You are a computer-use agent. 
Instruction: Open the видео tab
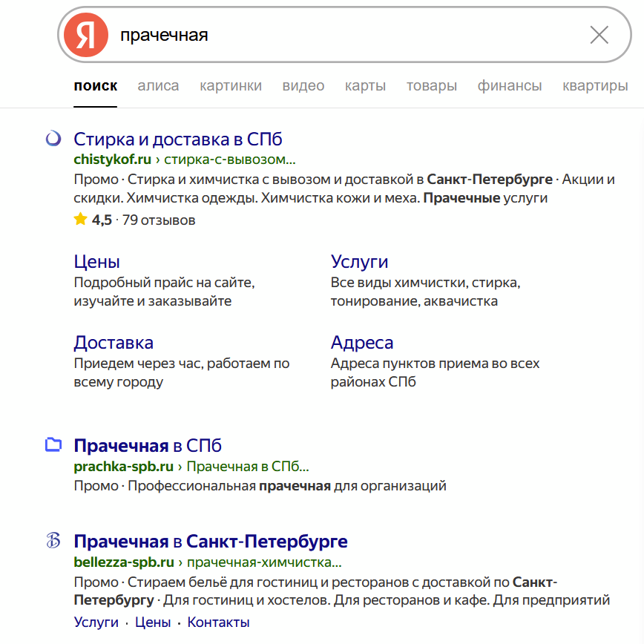[303, 85]
